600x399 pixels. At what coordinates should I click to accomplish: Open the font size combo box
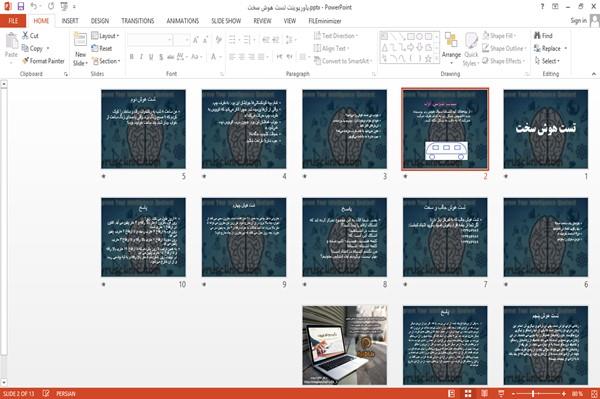coord(181,40)
